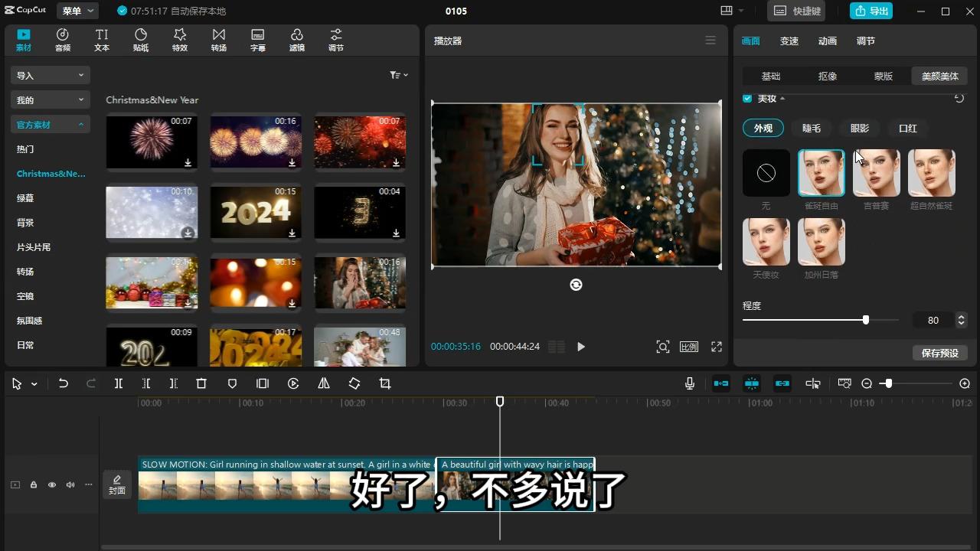980x551 pixels.
Task: Hide the video track with the eye icon
Action: 52,484
